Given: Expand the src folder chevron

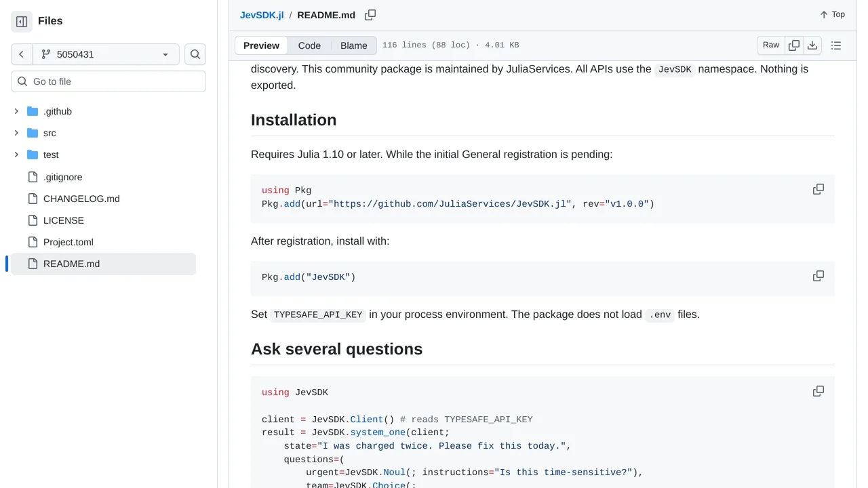Looking at the screenshot, I should (x=16, y=133).
